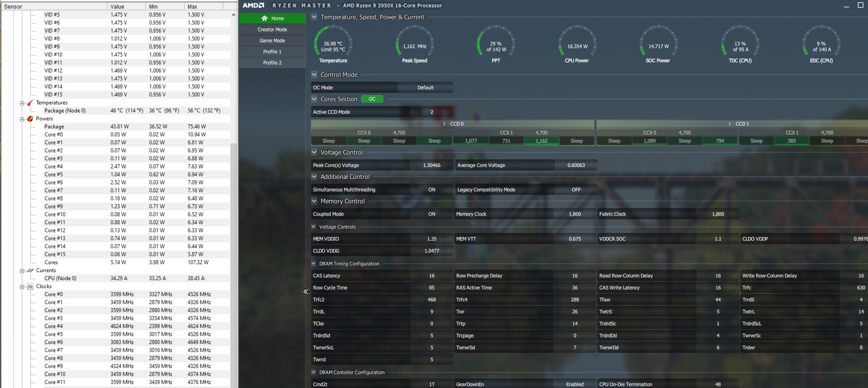Click the Cmd2t 1T value
The image size is (868, 388).
[x=432, y=384]
